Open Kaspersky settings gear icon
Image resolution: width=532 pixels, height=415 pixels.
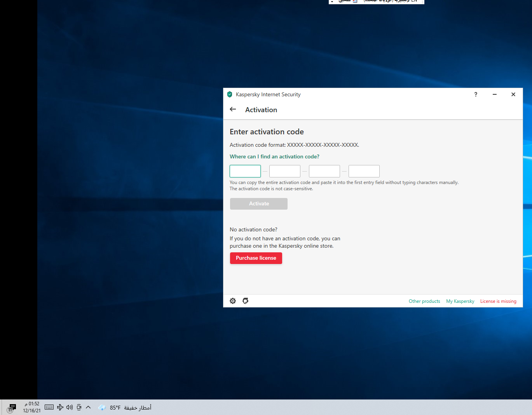pyautogui.click(x=233, y=301)
